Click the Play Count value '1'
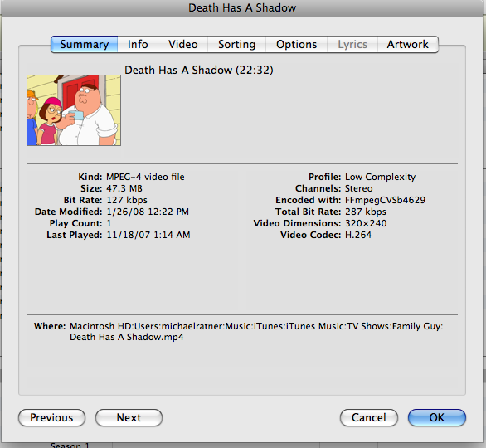Image resolution: width=486 pixels, height=448 pixels. pyautogui.click(x=109, y=223)
